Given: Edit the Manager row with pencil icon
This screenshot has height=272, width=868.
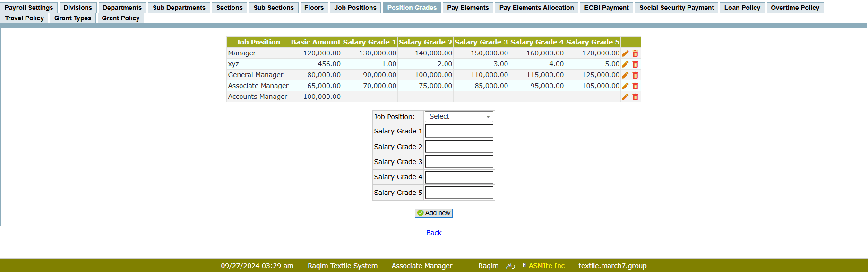Looking at the screenshot, I should point(625,53).
